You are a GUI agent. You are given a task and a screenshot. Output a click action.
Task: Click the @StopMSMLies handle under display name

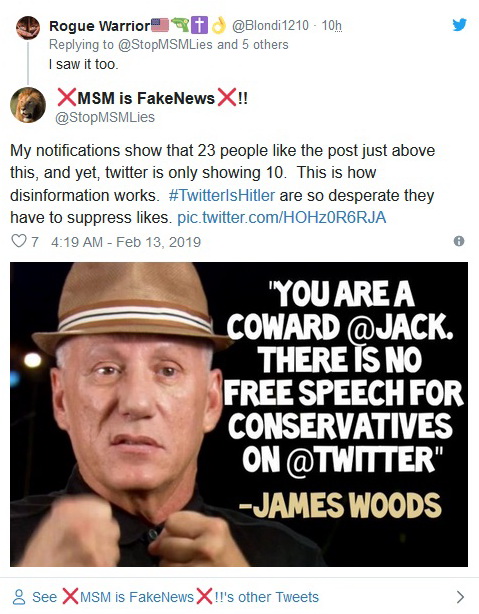coord(105,117)
